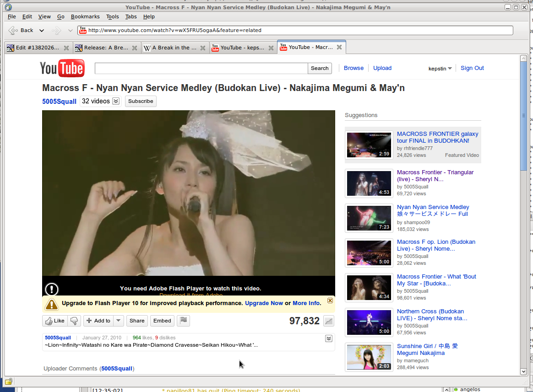Image resolution: width=533 pixels, height=392 pixels.
Task: Click the Subscribe button
Action: [141, 101]
